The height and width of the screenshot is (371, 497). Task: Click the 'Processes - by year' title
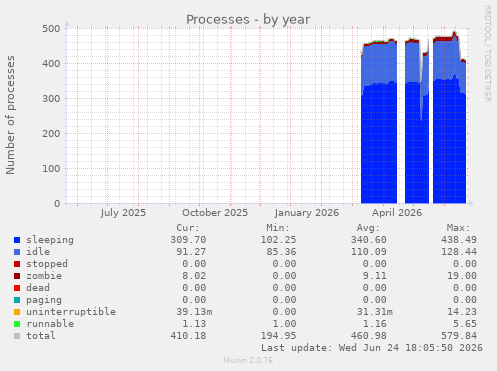(248, 20)
